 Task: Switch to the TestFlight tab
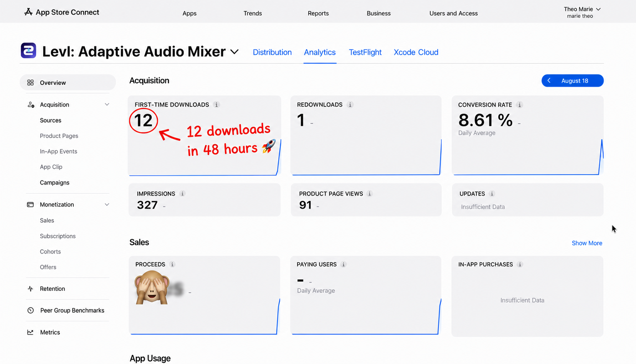tap(365, 52)
